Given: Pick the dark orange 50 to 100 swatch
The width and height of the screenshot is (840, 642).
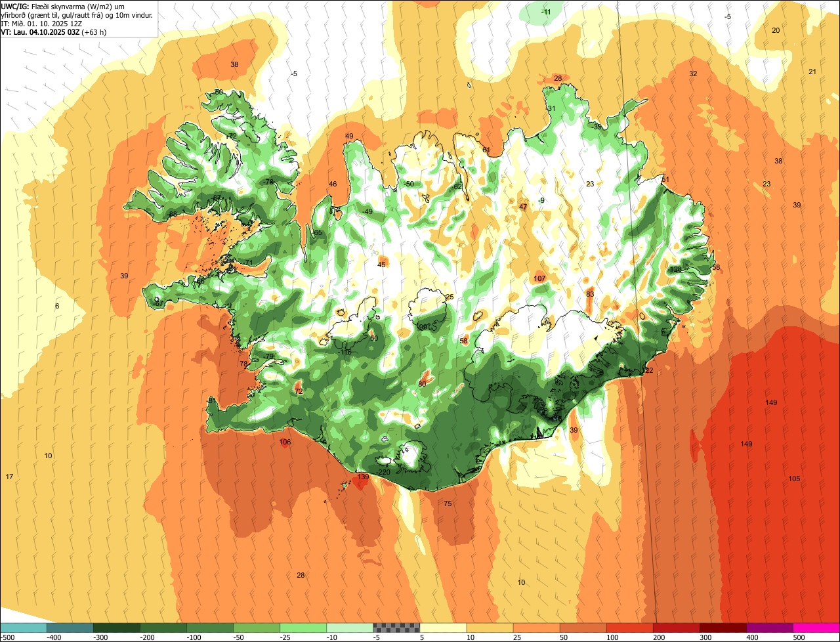Looking at the screenshot, I should pos(583,628).
